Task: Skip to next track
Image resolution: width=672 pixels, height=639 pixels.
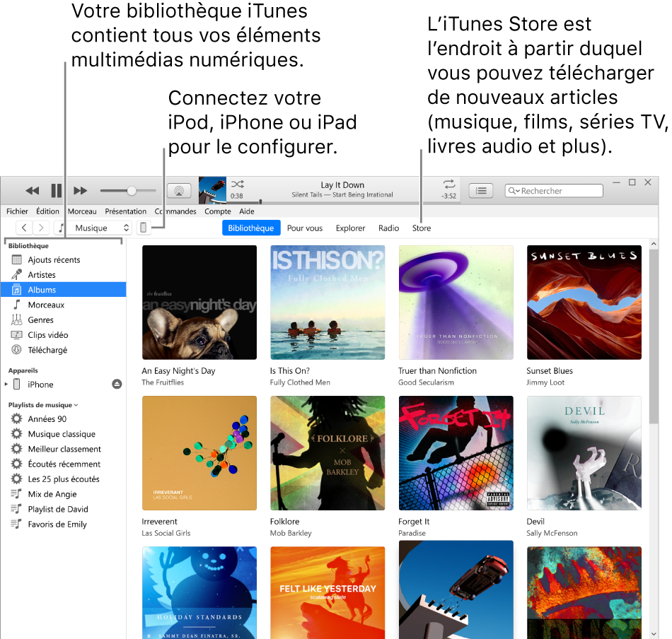Action: pyautogui.click(x=80, y=191)
